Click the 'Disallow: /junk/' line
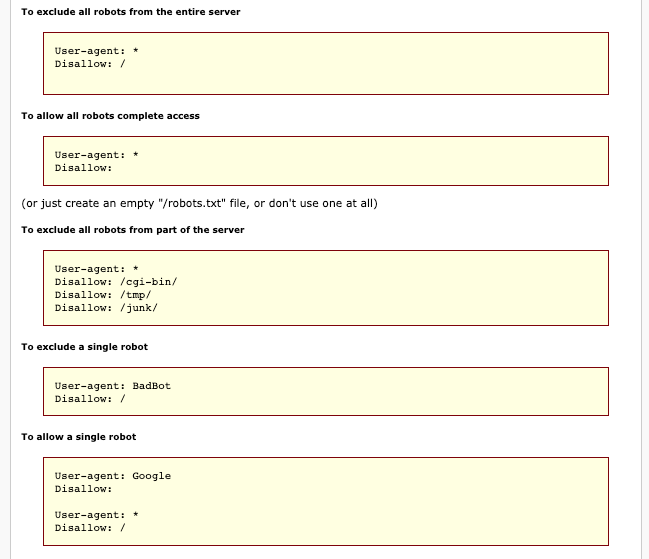Image resolution: width=649 pixels, height=559 pixels. [106, 308]
